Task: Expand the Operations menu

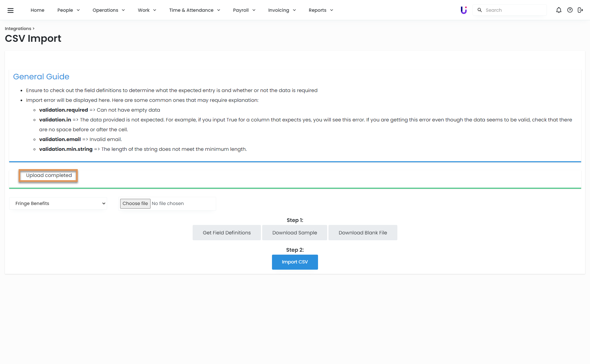Action: pyautogui.click(x=109, y=10)
